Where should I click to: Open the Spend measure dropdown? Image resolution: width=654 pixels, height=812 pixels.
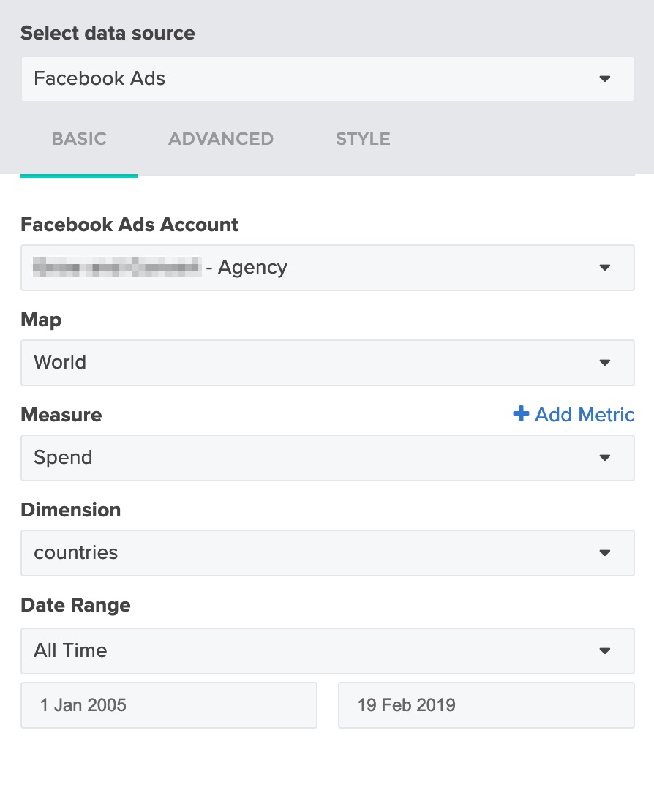coord(327,458)
